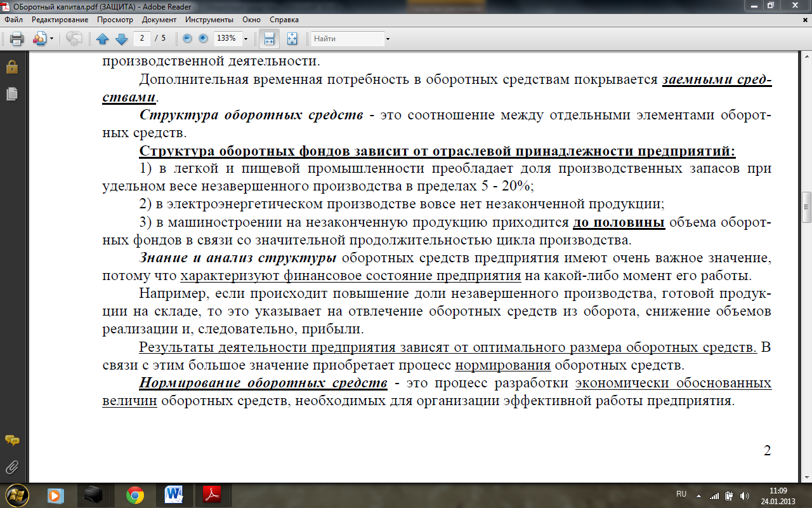The width and height of the screenshot is (812, 508).
Task: Zoom in with the plus button
Action: [203, 38]
